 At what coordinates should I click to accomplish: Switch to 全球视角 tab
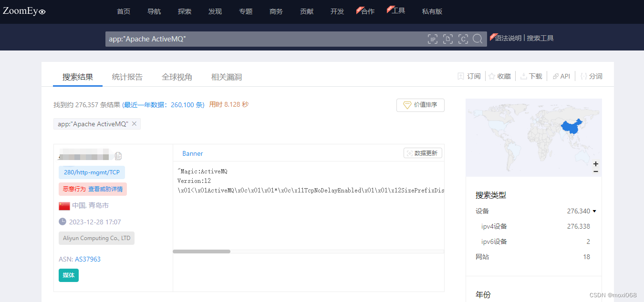(x=177, y=77)
